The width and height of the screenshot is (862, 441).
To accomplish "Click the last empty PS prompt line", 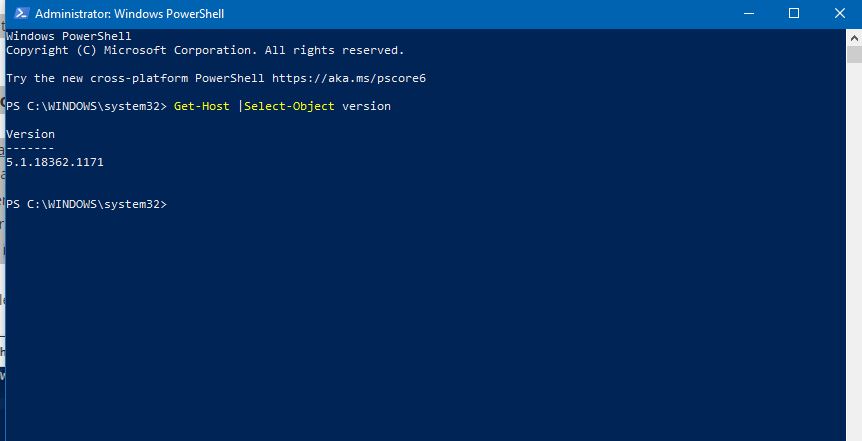I will (x=87, y=204).
